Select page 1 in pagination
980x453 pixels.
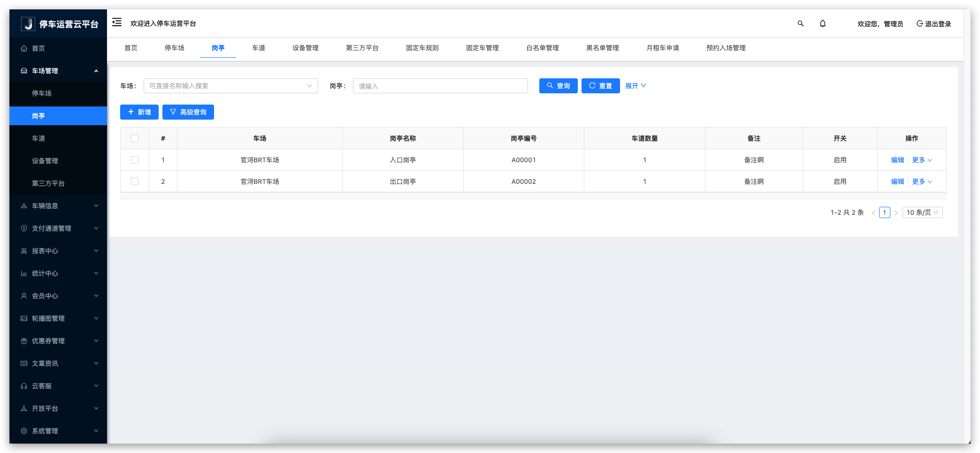point(885,212)
